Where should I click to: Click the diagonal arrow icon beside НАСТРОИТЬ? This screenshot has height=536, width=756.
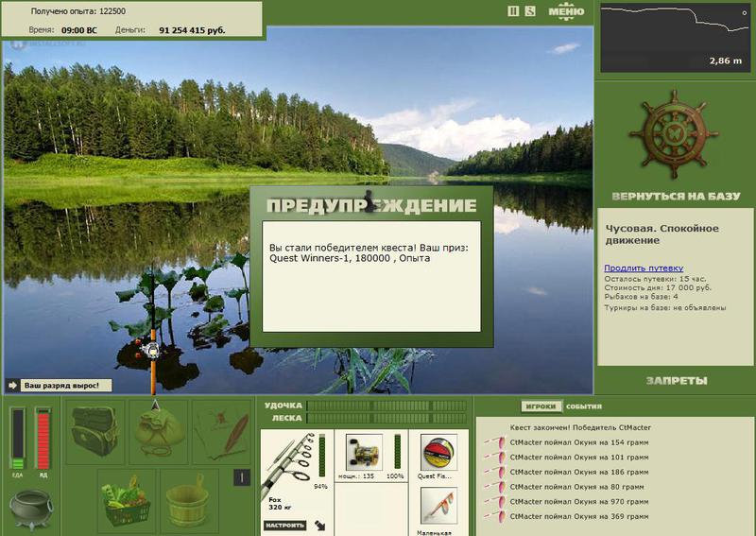point(319,526)
